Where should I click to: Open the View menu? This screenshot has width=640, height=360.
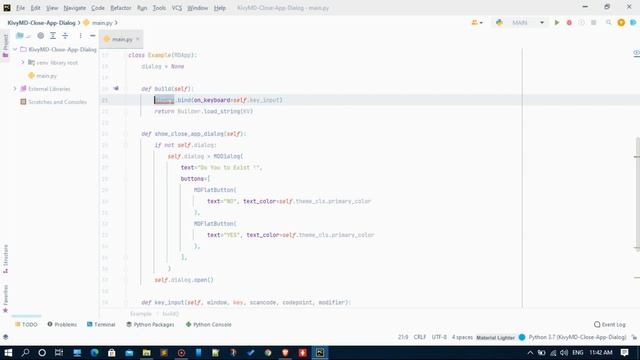52,8
